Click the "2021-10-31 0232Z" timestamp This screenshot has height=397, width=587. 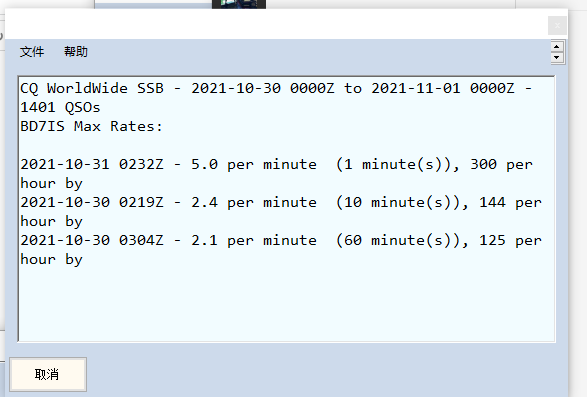[x=92, y=164]
